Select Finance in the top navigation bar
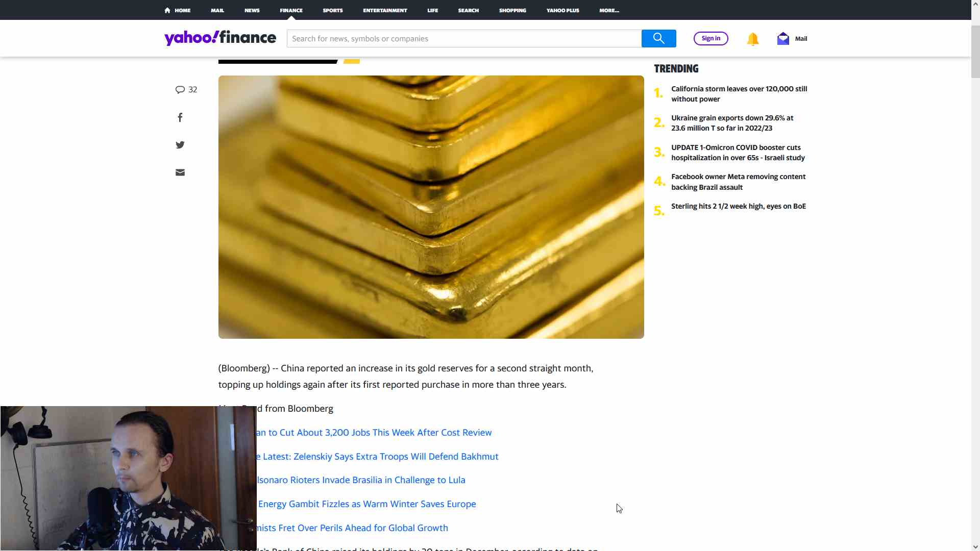This screenshot has width=980, height=551. 291,10
